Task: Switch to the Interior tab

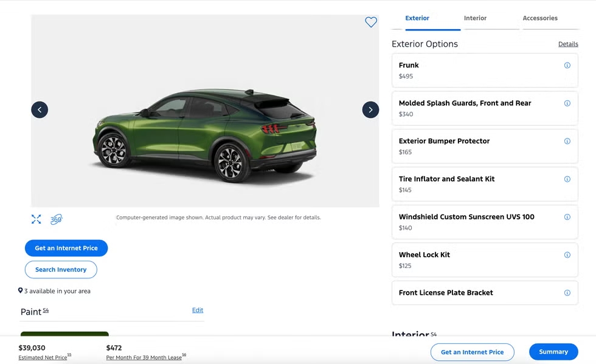Action: click(475, 18)
